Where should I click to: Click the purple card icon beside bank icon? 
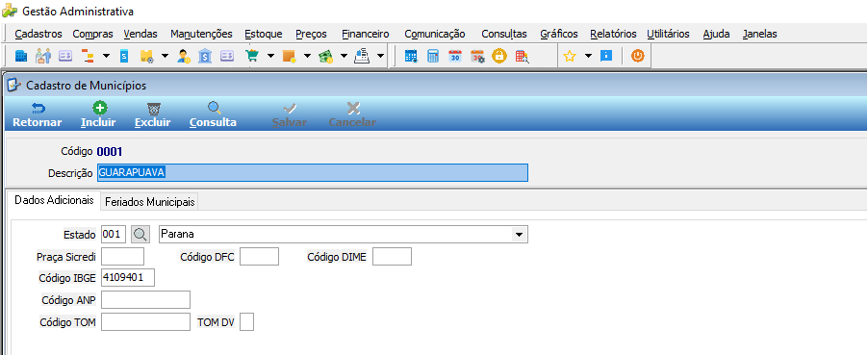click(x=227, y=56)
